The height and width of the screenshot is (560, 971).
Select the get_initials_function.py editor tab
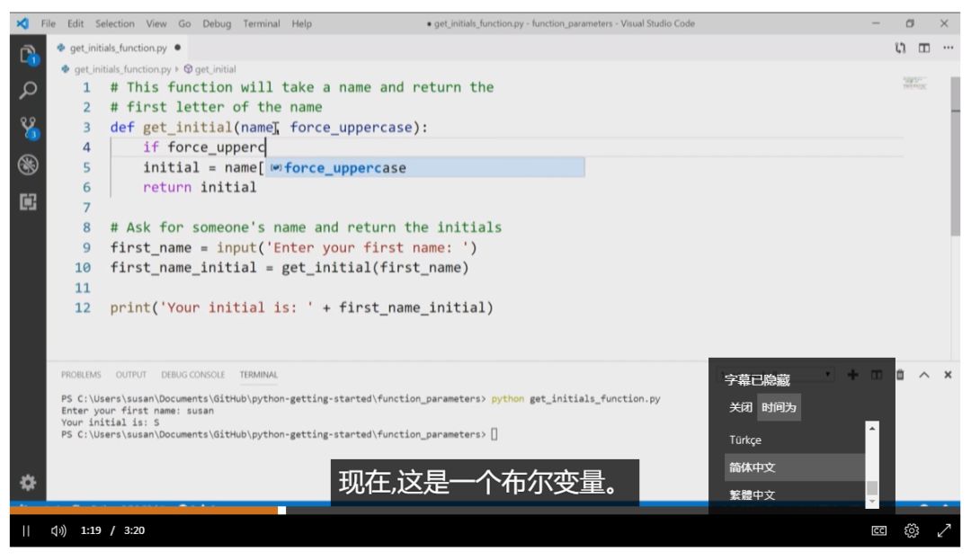coord(118,48)
